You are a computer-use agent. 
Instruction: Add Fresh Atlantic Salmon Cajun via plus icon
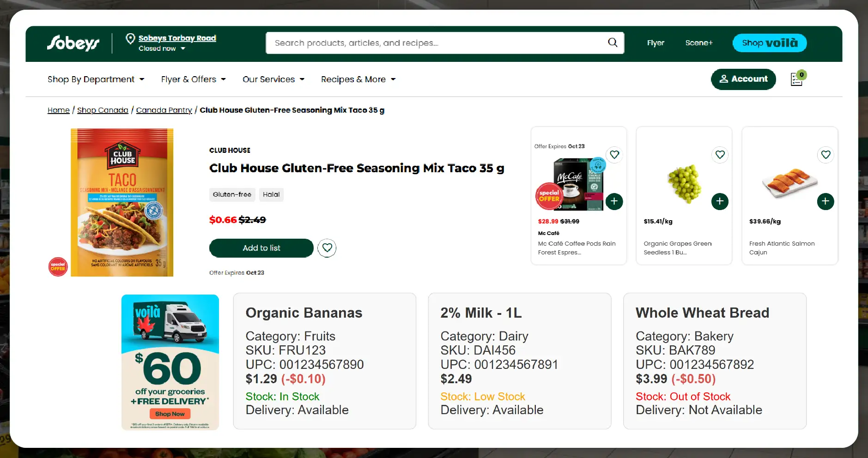click(825, 201)
